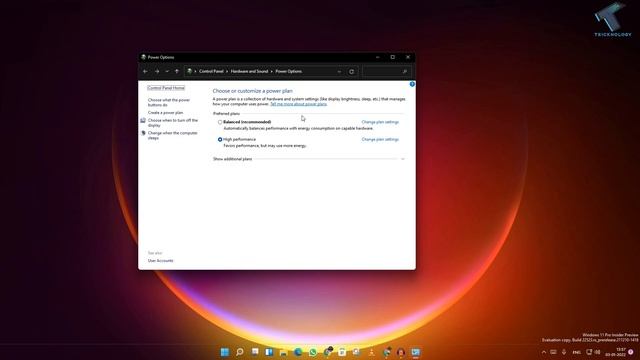Open Choose when to turn off display
Screen dimensions: 640x360
tap(173, 123)
